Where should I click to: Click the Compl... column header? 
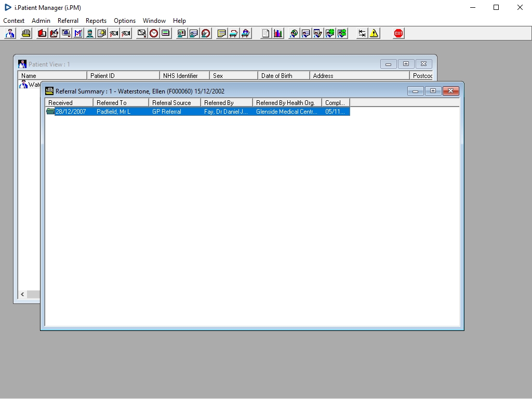[336, 103]
